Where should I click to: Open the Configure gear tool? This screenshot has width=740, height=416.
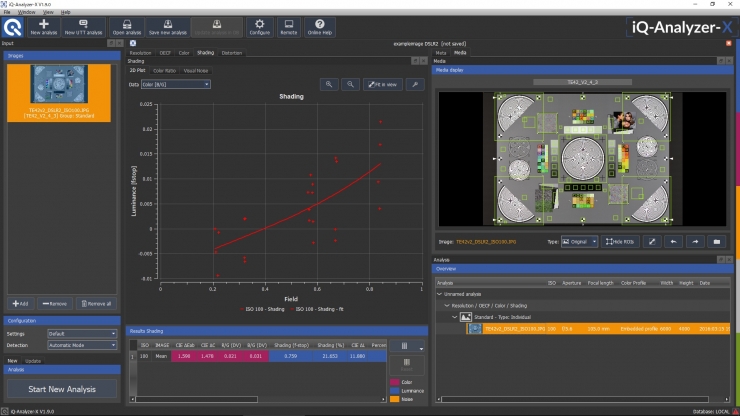click(x=260, y=27)
